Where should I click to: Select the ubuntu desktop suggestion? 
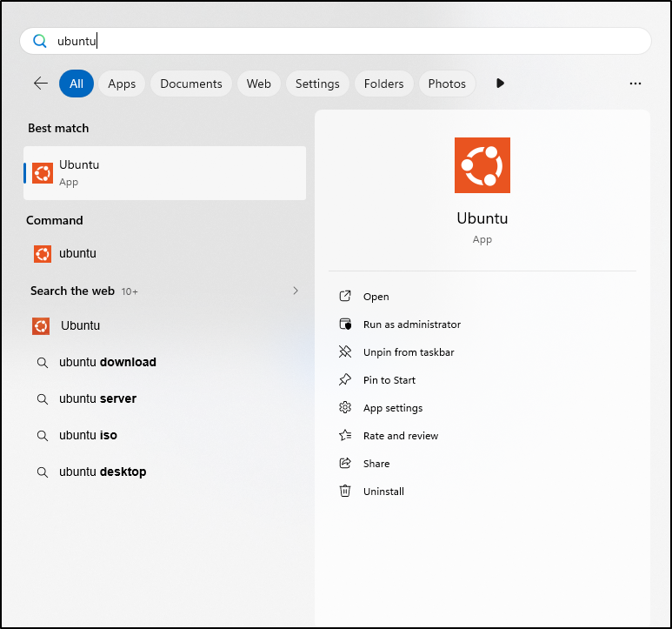(x=164, y=472)
